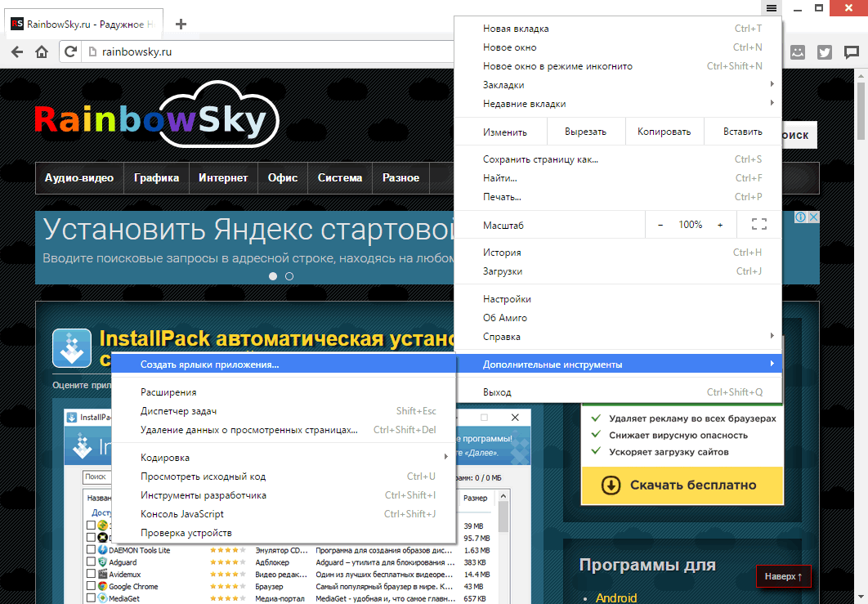Select Создать ярлыки приложения...
Viewport: 868px width, 604px height.
[x=284, y=365]
